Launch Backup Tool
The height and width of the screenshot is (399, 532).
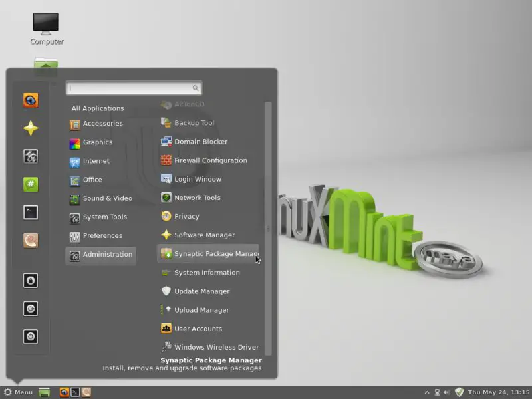[209, 123]
